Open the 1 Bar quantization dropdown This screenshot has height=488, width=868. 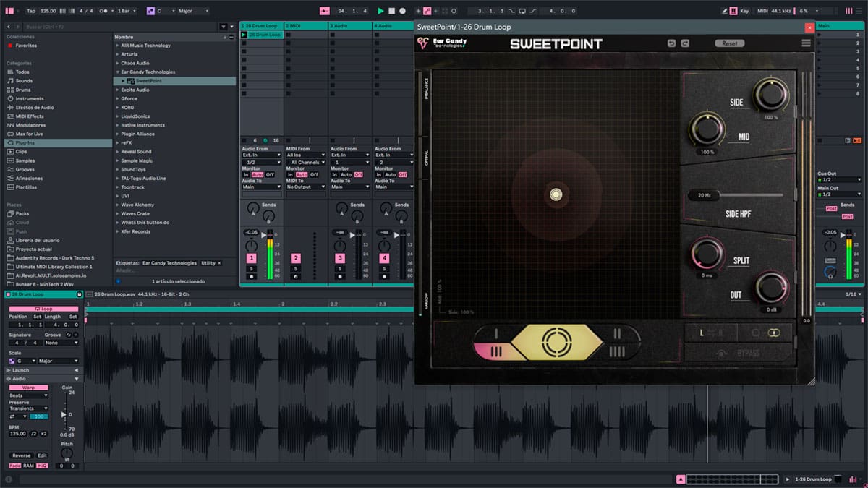127,11
